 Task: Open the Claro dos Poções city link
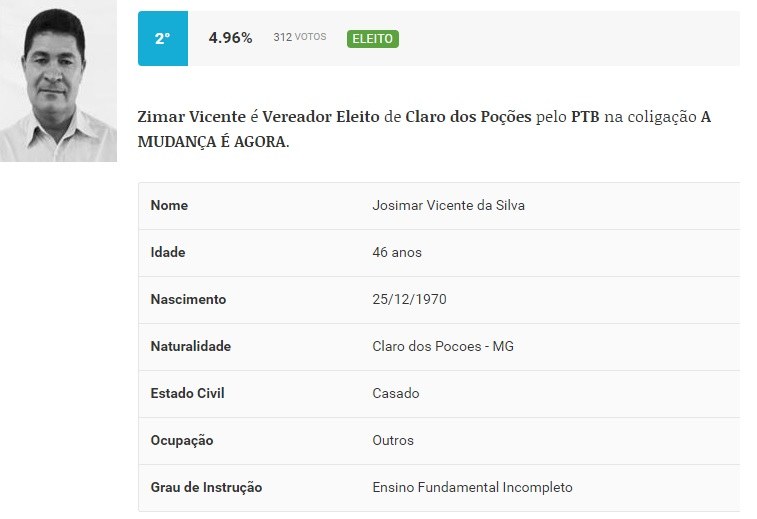[x=468, y=117]
